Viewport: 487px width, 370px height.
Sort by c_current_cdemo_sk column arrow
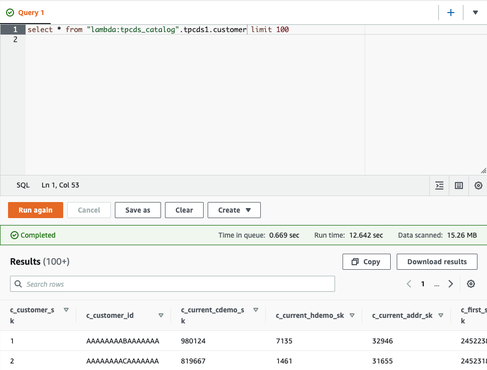click(256, 310)
